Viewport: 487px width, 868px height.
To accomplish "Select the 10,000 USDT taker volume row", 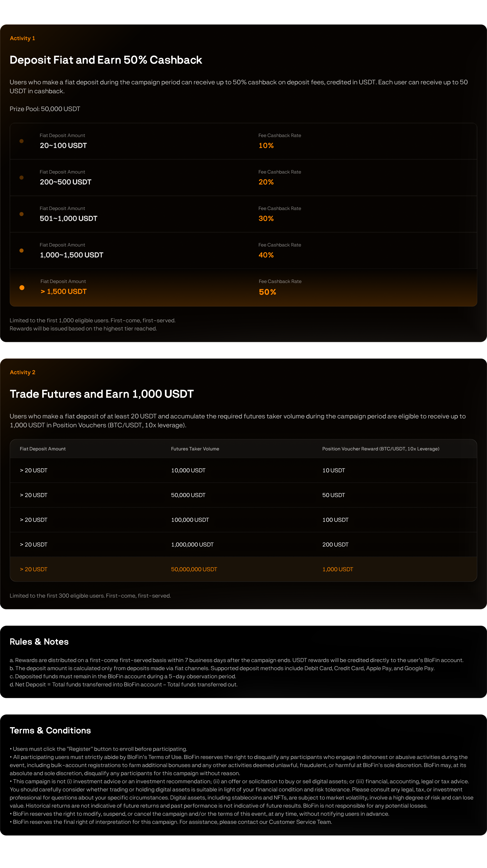I will click(243, 470).
